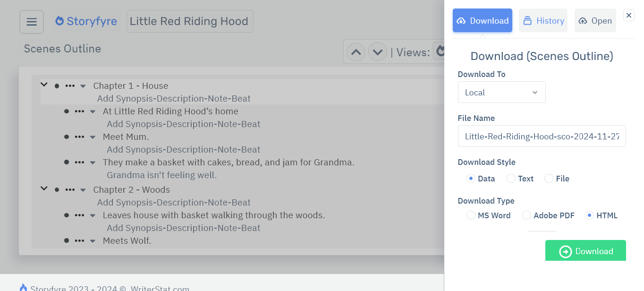The image size is (644, 291).
Task: Open the Download To dropdown
Action: pos(501,93)
